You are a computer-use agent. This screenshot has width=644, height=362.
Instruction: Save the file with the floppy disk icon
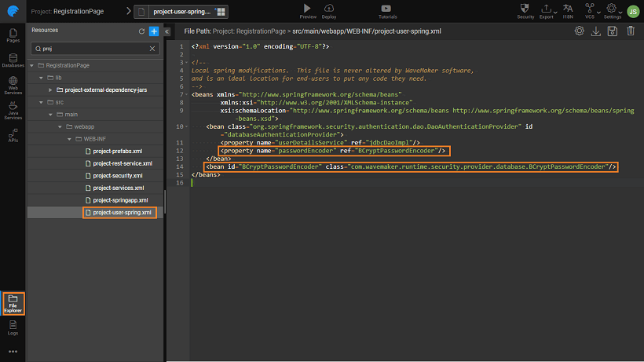[613, 31]
